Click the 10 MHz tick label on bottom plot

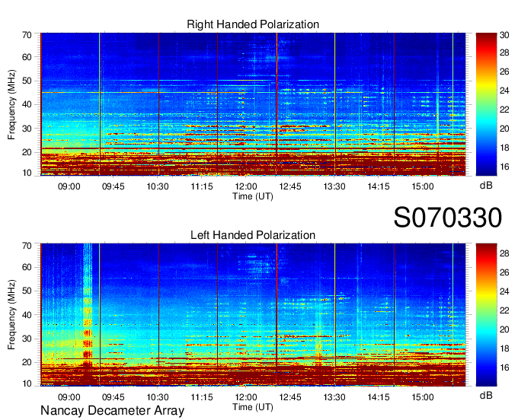(27, 383)
